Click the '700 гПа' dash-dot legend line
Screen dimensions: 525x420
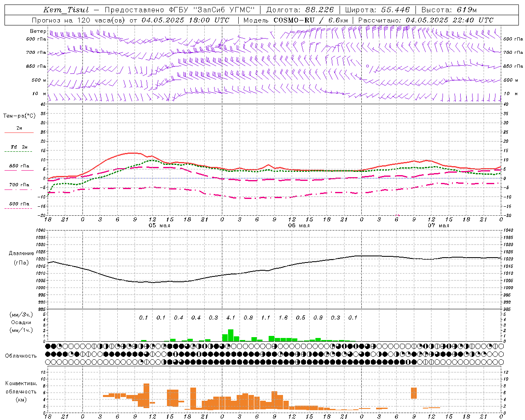click(x=18, y=190)
